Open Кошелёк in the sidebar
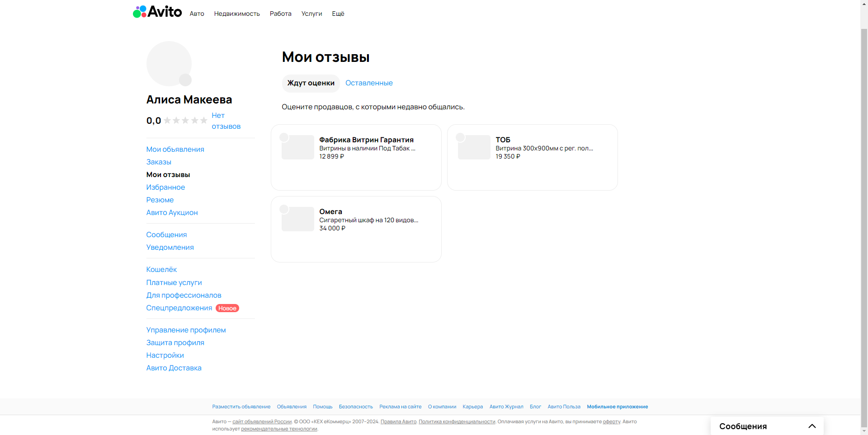The height and width of the screenshot is (435, 868). click(x=161, y=270)
